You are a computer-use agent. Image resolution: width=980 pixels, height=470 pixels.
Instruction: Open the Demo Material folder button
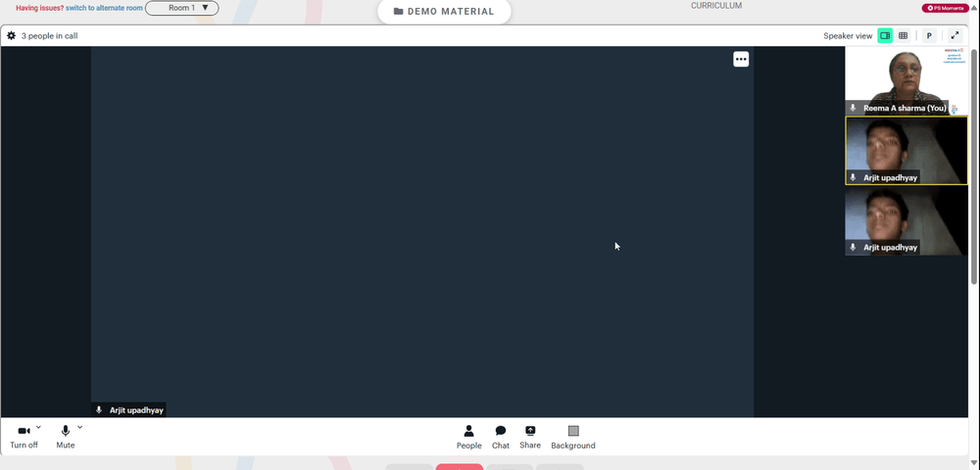pyautogui.click(x=444, y=11)
